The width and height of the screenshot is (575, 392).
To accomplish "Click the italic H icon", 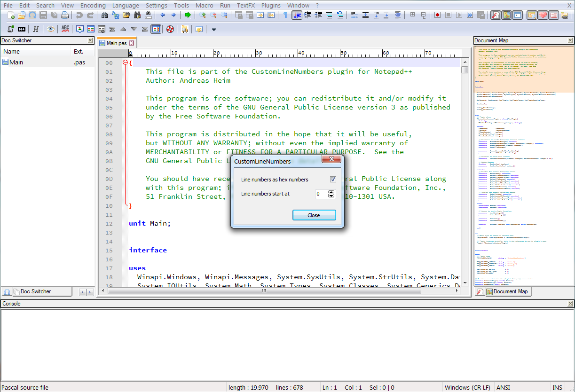I will [x=36, y=29].
